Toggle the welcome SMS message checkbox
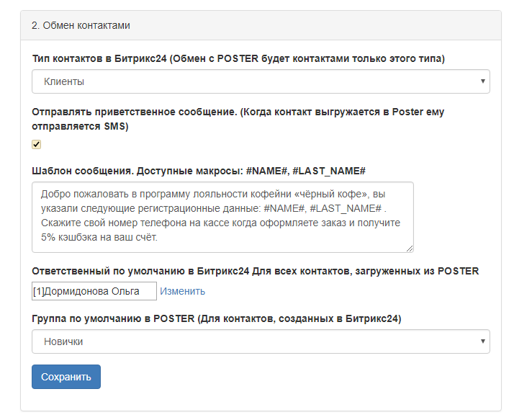 click(x=36, y=144)
